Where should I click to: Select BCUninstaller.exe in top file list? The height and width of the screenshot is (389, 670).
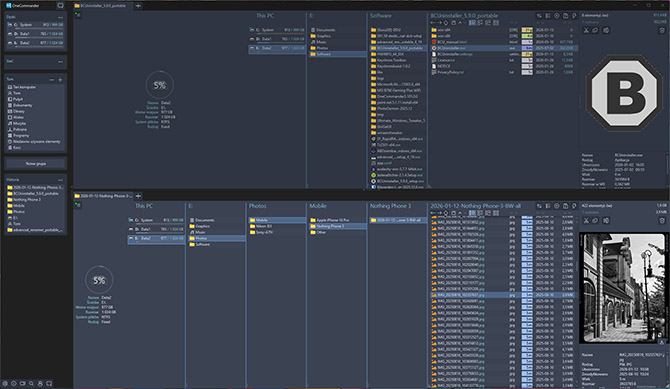503,48
